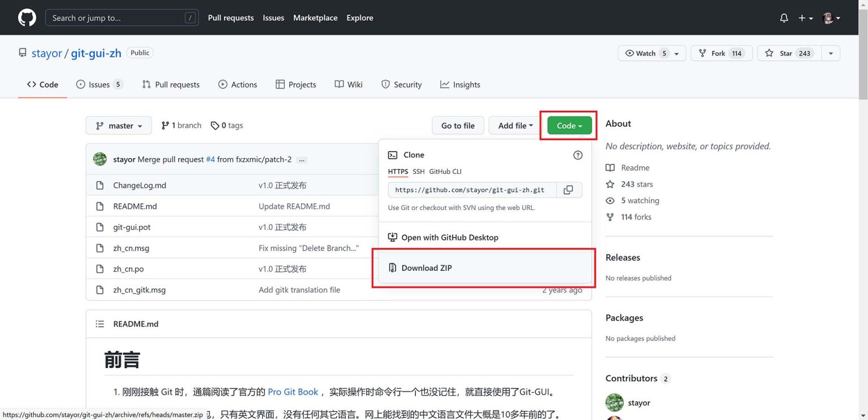Open the Star button dropdown caret
Screen dimensions: 868x420
click(x=830, y=53)
